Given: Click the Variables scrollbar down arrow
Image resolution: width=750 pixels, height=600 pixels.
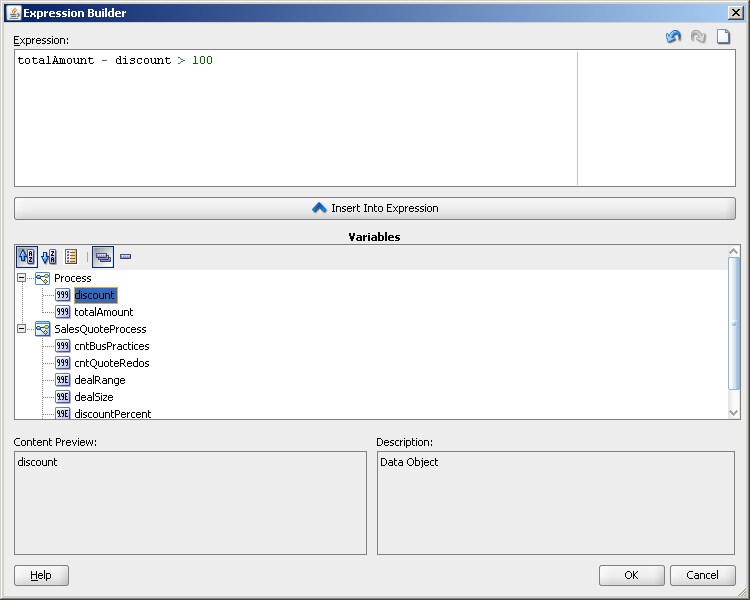Looking at the screenshot, I should 734,413.
